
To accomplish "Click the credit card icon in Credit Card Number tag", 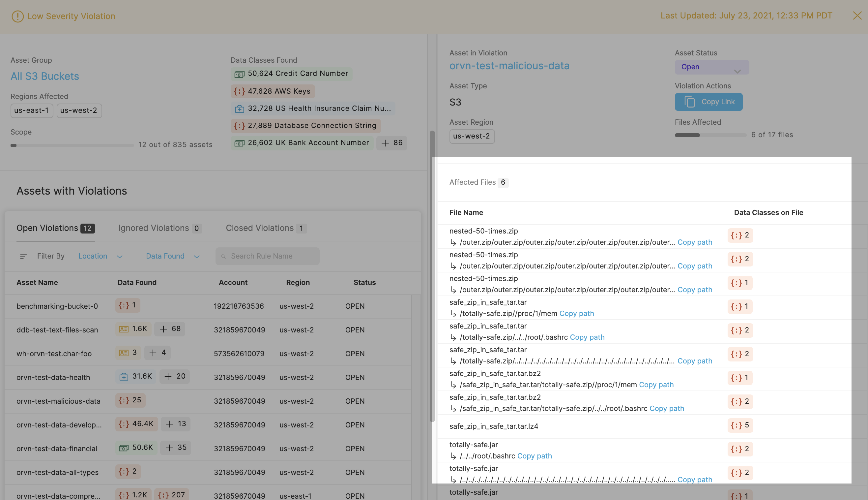I will [x=239, y=74].
